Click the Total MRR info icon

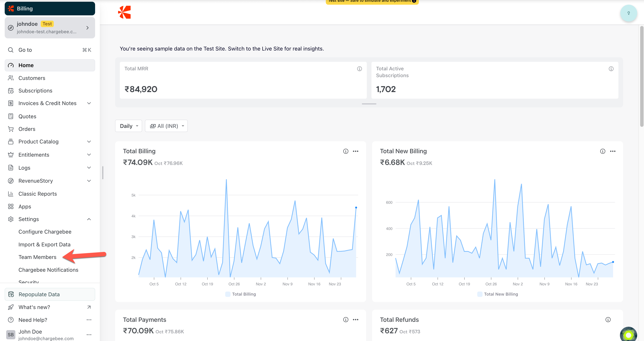click(359, 69)
